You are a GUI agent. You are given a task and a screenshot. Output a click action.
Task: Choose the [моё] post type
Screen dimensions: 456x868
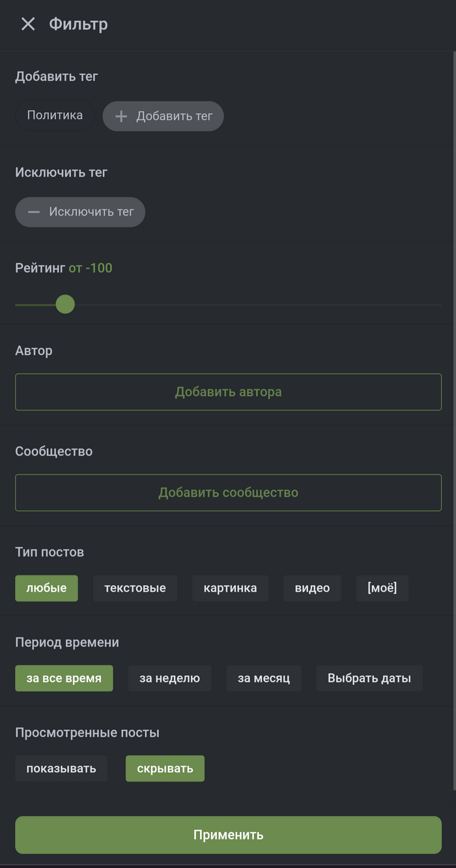click(x=382, y=588)
